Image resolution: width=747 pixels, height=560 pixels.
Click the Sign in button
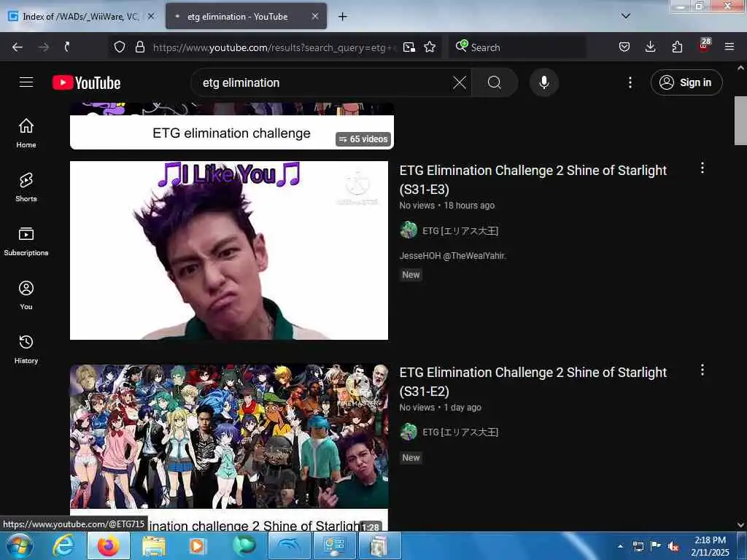click(x=686, y=82)
